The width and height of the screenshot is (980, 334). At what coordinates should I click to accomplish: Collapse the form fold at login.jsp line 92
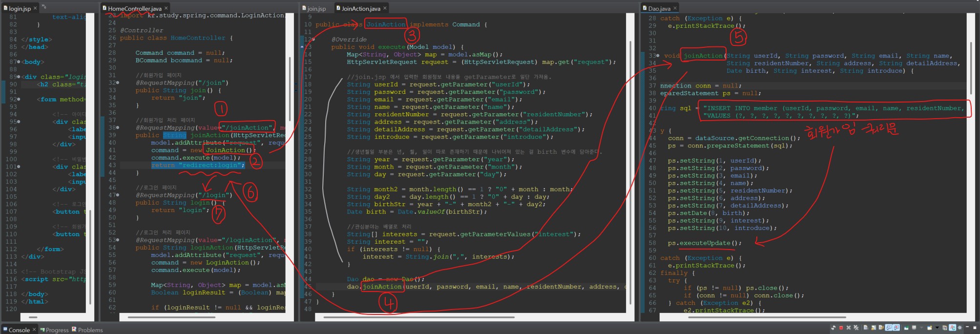pos(19,99)
